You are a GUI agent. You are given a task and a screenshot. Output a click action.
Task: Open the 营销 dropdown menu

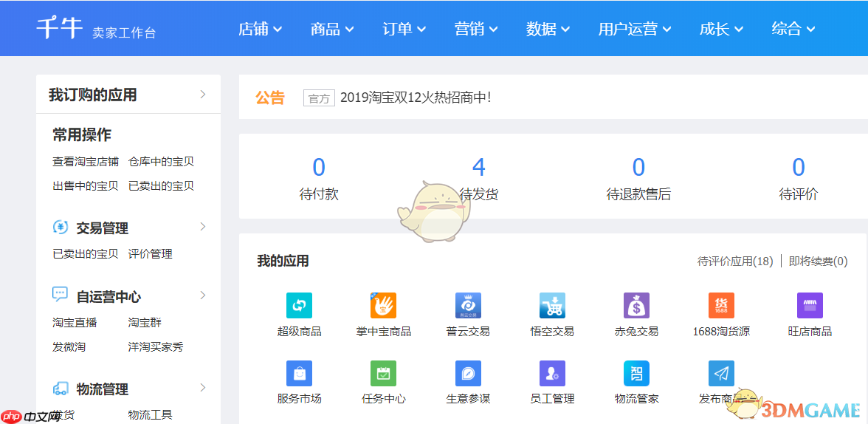pyautogui.click(x=476, y=29)
